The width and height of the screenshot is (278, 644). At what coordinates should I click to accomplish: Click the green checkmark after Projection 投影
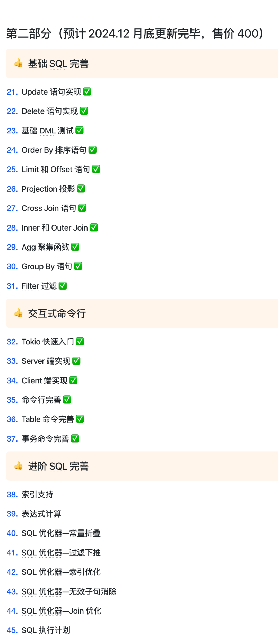pos(81,188)
